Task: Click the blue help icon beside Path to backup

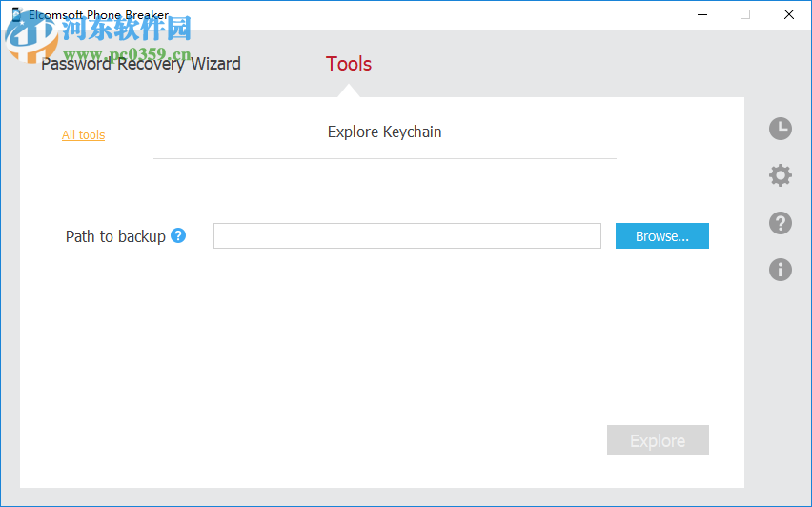Action: click(178, 235)
